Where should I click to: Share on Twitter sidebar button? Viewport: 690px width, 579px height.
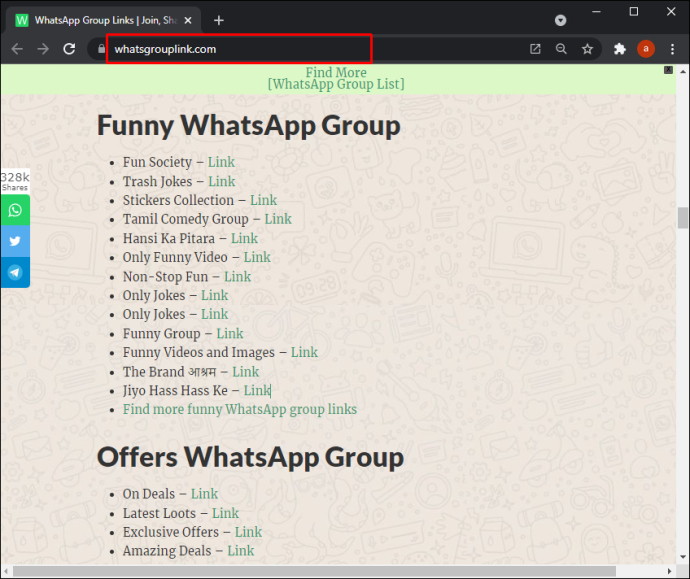coord(15,241)
